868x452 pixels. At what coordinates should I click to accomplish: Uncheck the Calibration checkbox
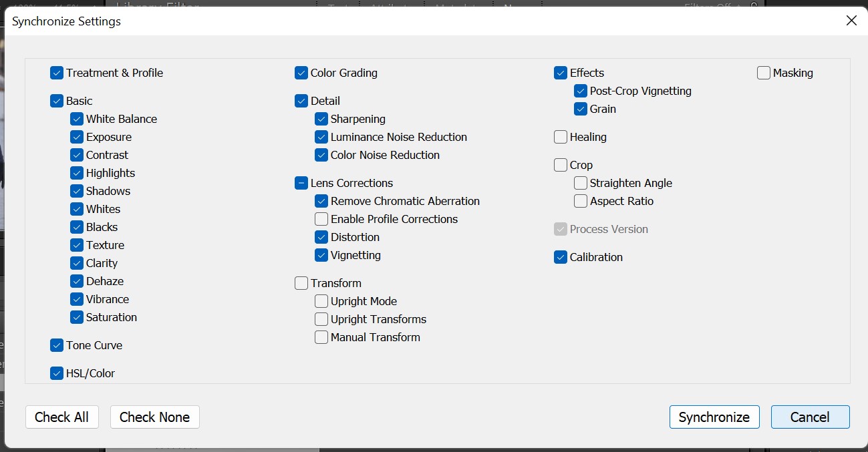(561, 257)
